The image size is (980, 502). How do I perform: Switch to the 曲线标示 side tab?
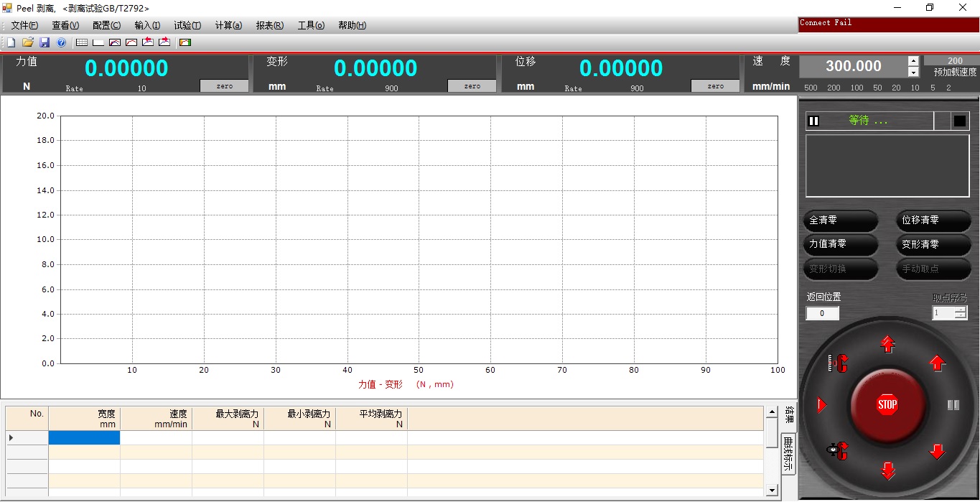coord(788,454)
